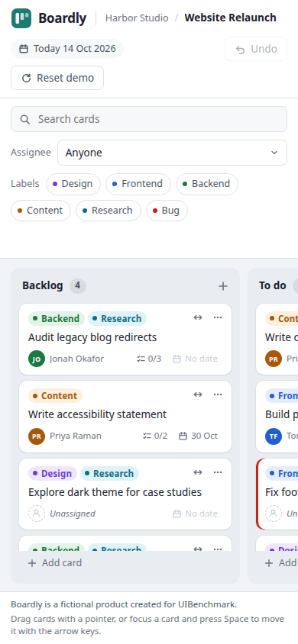Click No date on Audit legacy blog redirects
The image size is (298, 644).
coord(196,359)
